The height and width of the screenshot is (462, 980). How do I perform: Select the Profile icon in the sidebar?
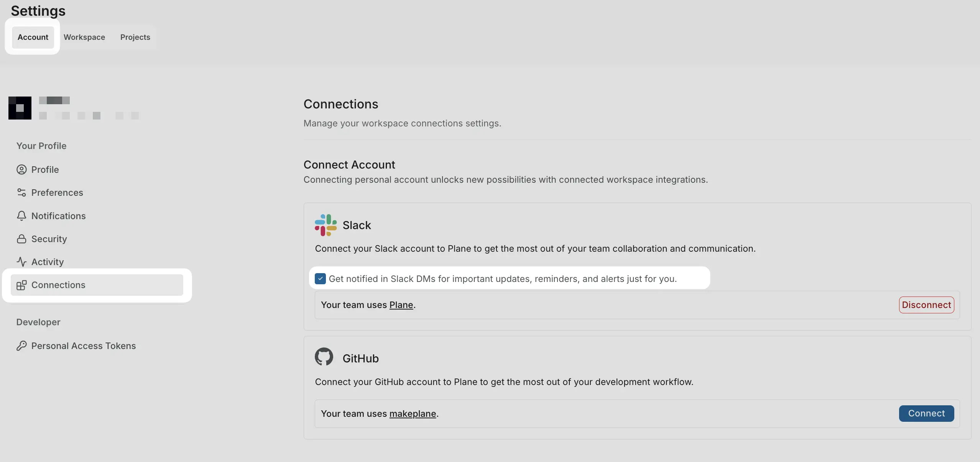(x=22, y=170)
